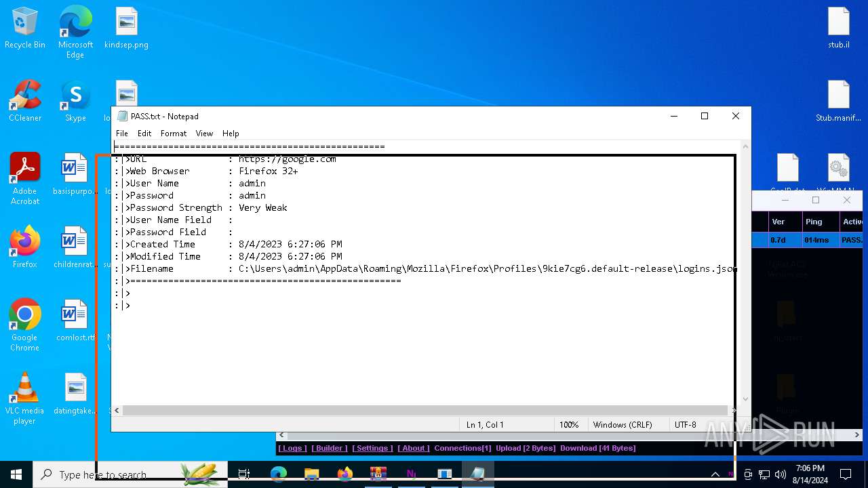Open File Explorer from the taskbar
868x488 pixels.
pyautogui.click(x=311, y=474)
